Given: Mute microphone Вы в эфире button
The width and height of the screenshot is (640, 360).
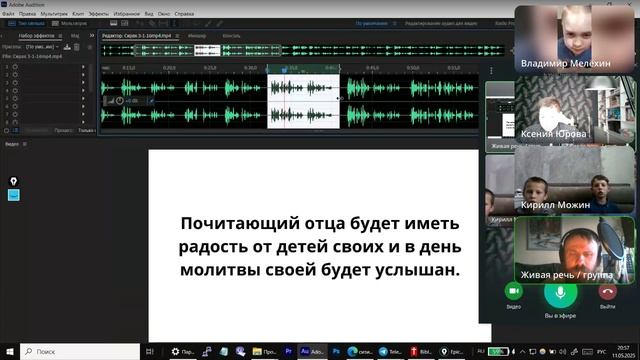Looking at the screenshot, I should pos(560,292).
